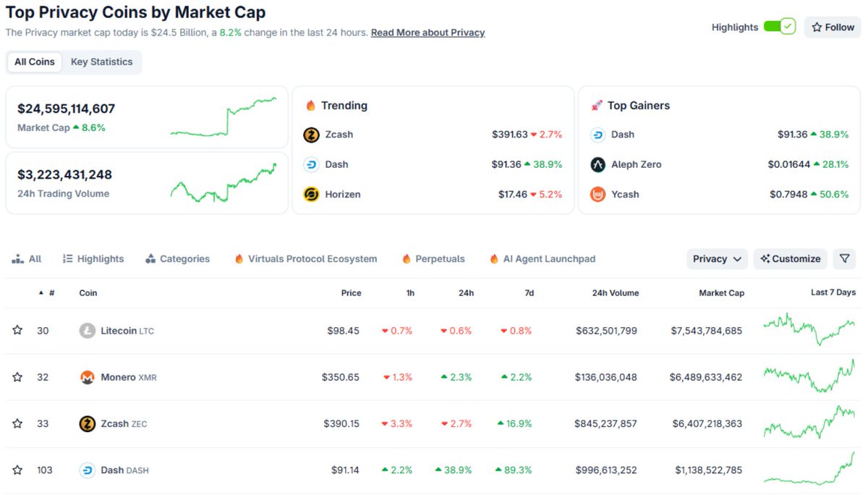Select the Categories tab
This screenshot has height=495, width=868.
[x=177, y=258]
